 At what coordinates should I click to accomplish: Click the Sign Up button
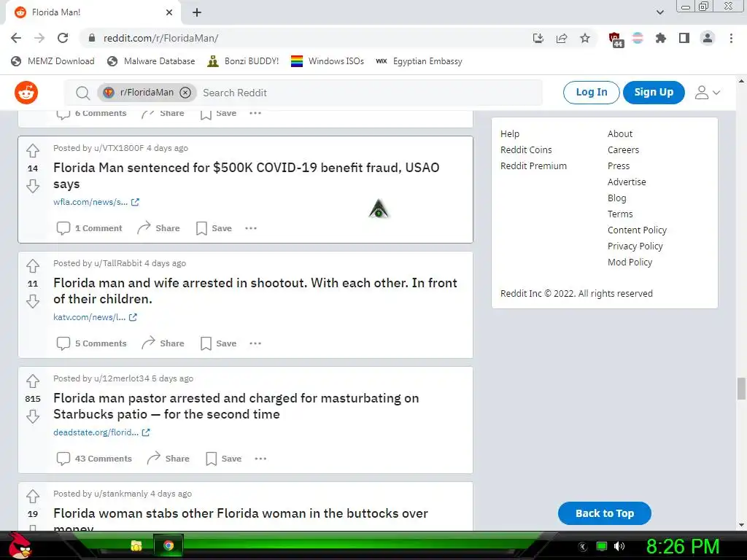pos(654,93)
